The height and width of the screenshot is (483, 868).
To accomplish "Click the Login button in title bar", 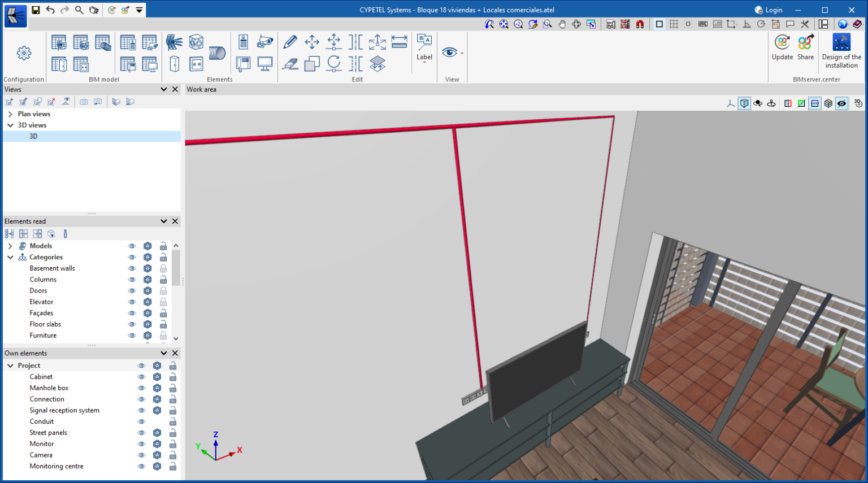I will click(769, 10).
